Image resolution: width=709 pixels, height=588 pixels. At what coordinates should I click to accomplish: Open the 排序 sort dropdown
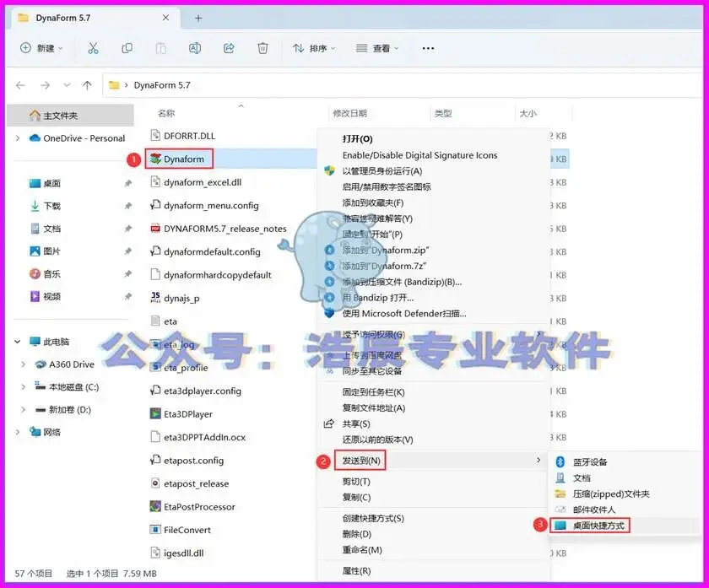pos(314,48)
